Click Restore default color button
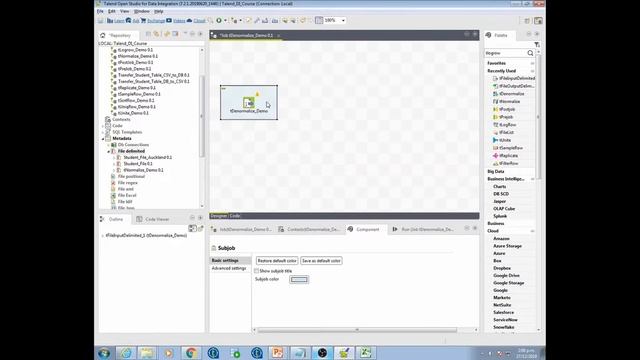640x360 pixels. point(277,261)
